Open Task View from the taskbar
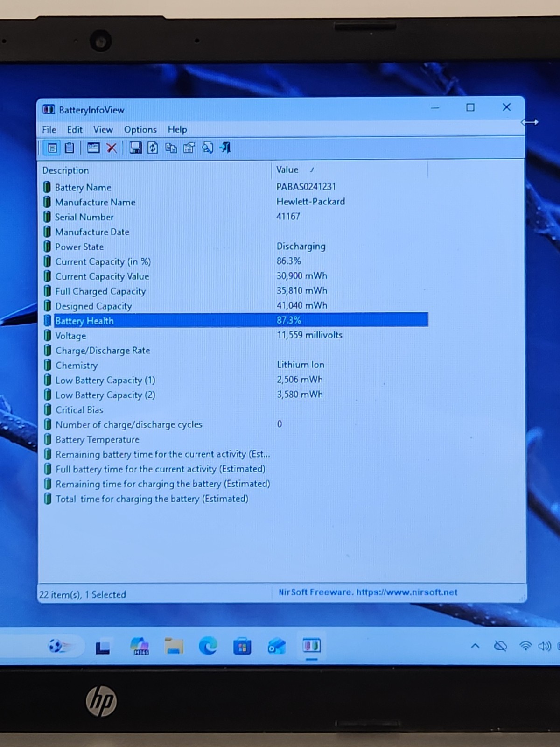 point(103,647)
